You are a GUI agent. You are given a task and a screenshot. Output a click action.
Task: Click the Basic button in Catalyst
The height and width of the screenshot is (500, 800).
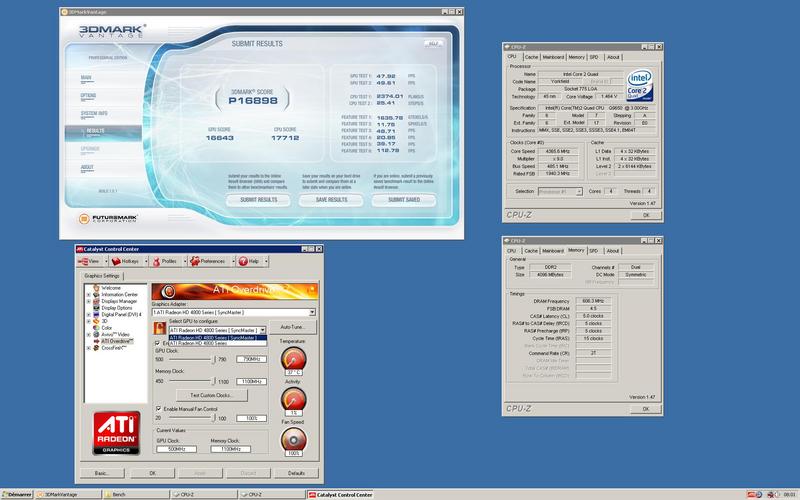102,473
